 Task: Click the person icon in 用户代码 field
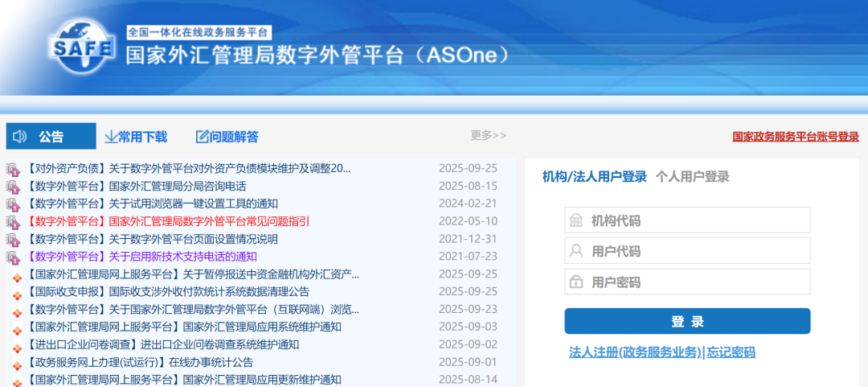pyautogui.click(x=576, y=251)
